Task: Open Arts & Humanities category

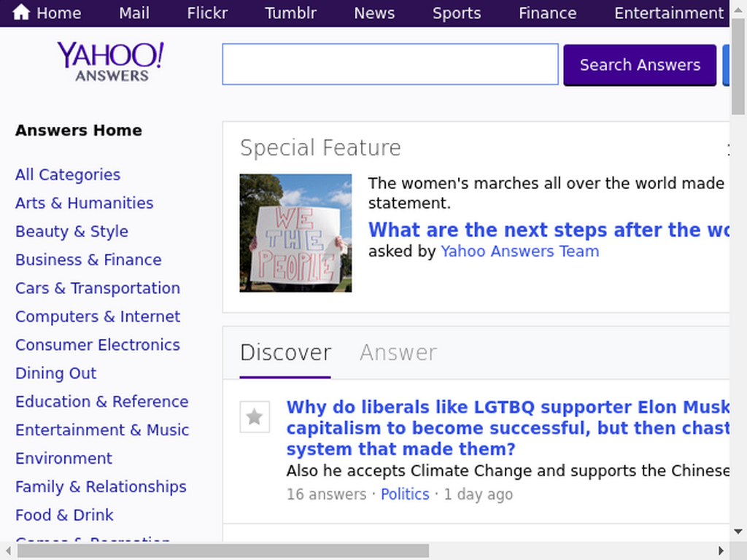Action: (x=85, y=203)
